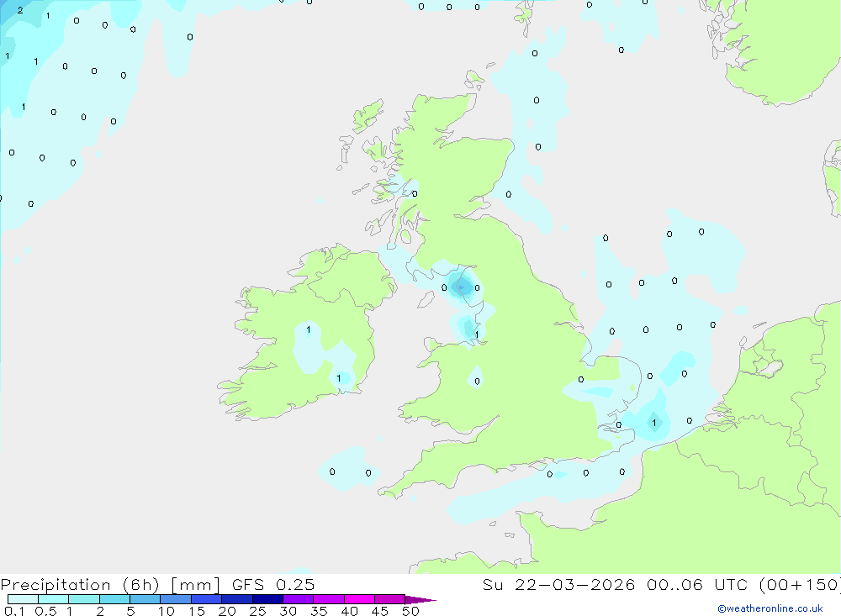Click the 'GFS 0.25' model label
Image resolution: width=841 pixels, height=616 pixels.
(x=273, y=585)
